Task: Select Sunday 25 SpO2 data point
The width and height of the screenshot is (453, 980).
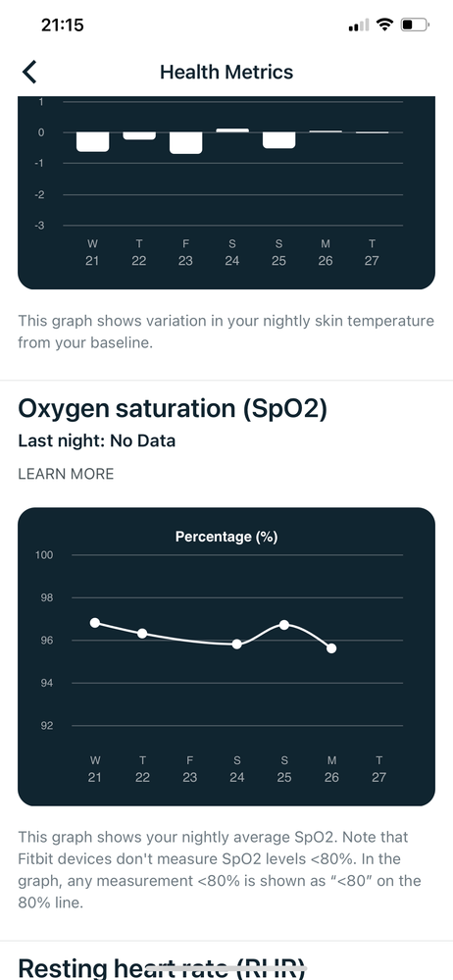Action: click(x=284, y=624)
